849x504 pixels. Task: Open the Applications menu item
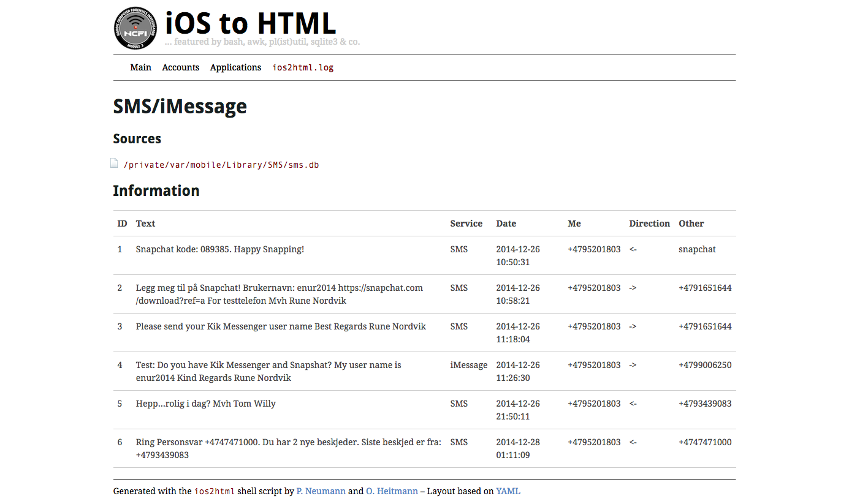(x=235, y=67)
